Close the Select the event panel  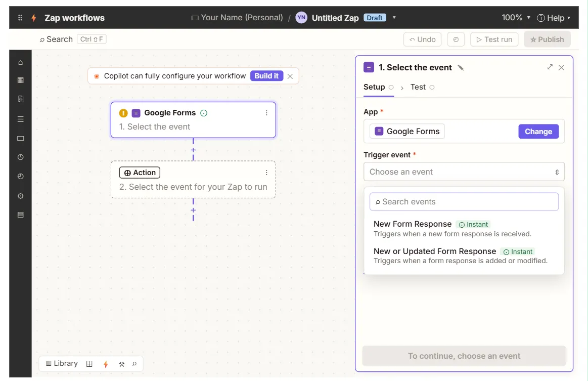(561, 68)
